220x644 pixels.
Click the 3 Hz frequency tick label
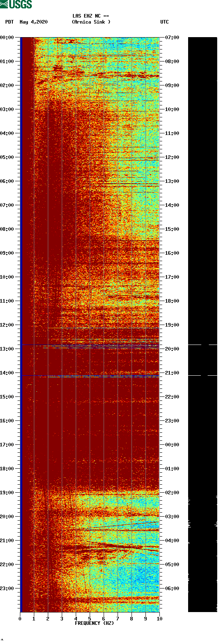coord(62,619)
